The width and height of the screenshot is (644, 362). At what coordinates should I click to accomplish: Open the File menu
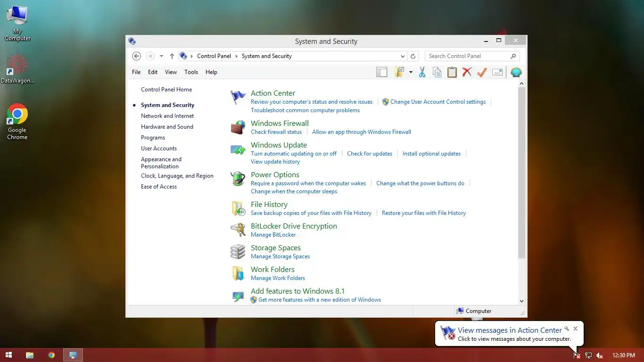(x=136, y=72)
